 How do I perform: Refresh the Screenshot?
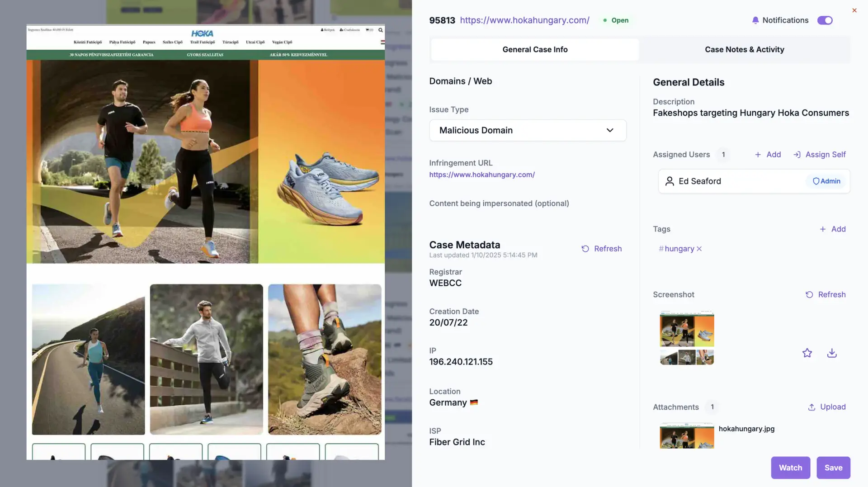825,295
